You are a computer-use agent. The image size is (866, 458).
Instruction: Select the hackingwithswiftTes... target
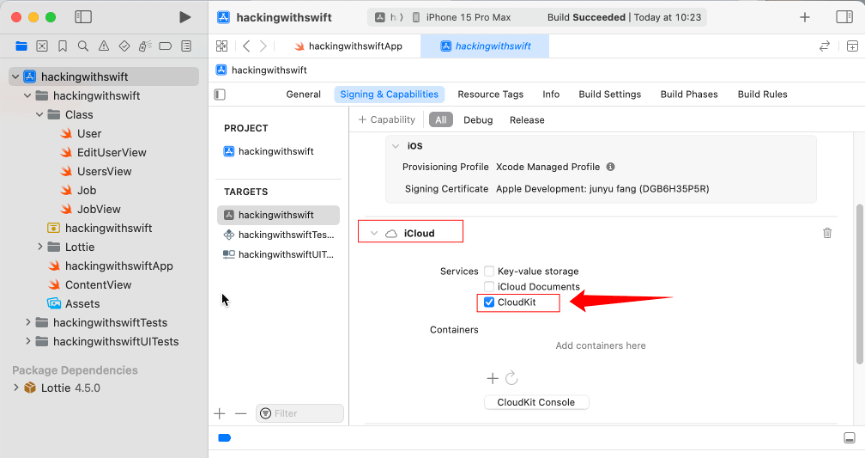point(279,235)
